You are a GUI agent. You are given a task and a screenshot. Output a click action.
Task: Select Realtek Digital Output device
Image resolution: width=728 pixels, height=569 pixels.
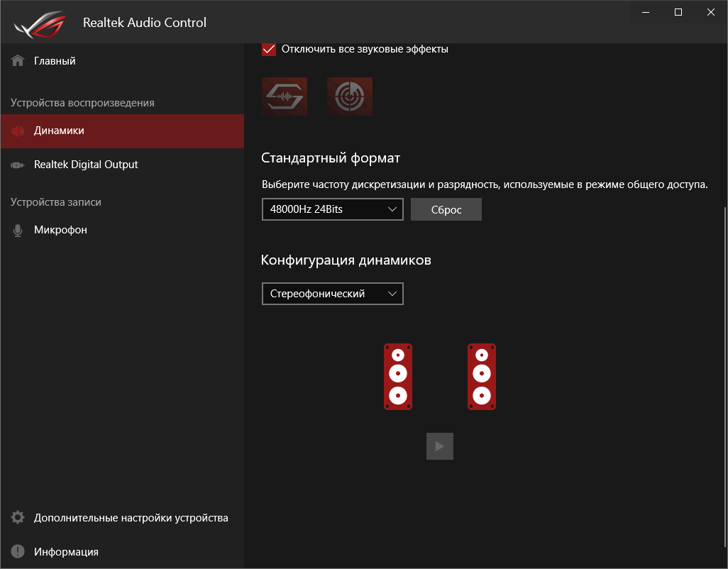pos(122,165)
